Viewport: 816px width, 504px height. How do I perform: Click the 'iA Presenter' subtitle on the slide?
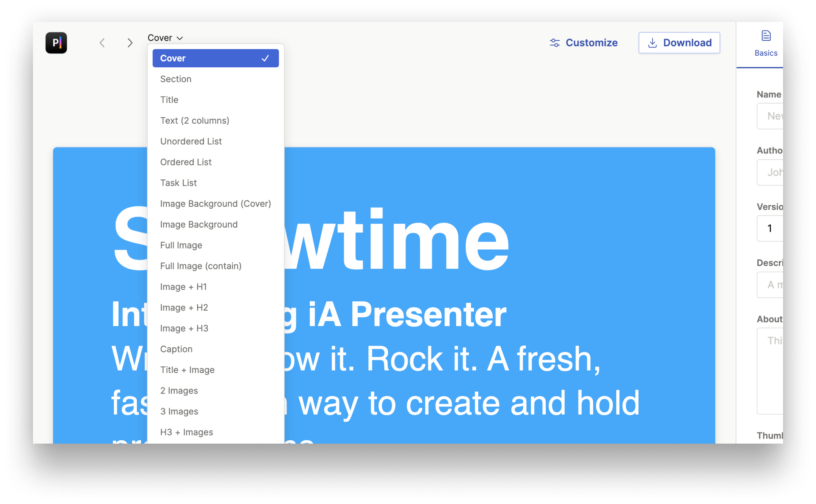(x=407, y=314)
